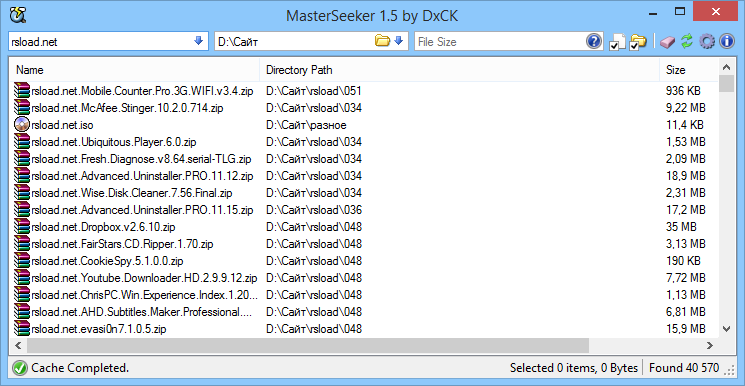Click the archive icon of evasi0n7.1.0.5.zip
The height and width of the screenshot is (386, 745).
point(22,328)
